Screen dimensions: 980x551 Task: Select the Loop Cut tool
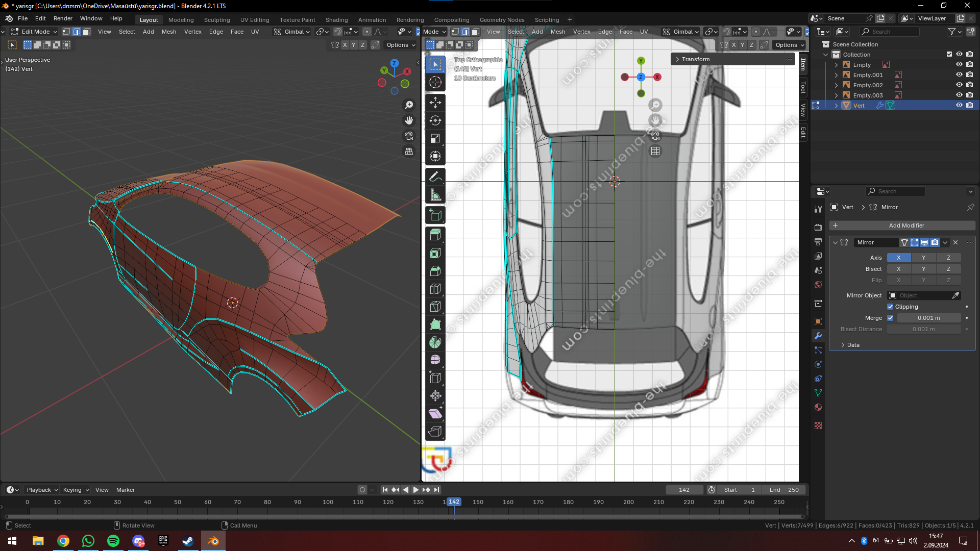pyautogui.click(x=435, y=289)
